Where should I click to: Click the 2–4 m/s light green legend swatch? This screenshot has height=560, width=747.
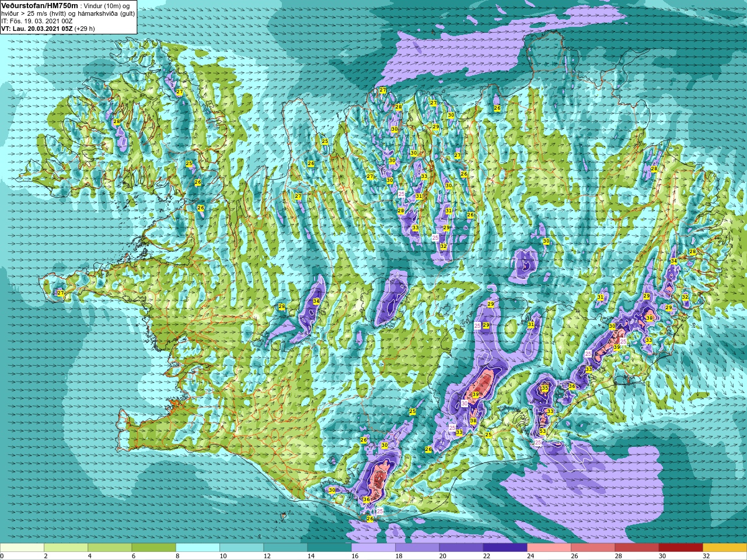click(x=66, y=548)
